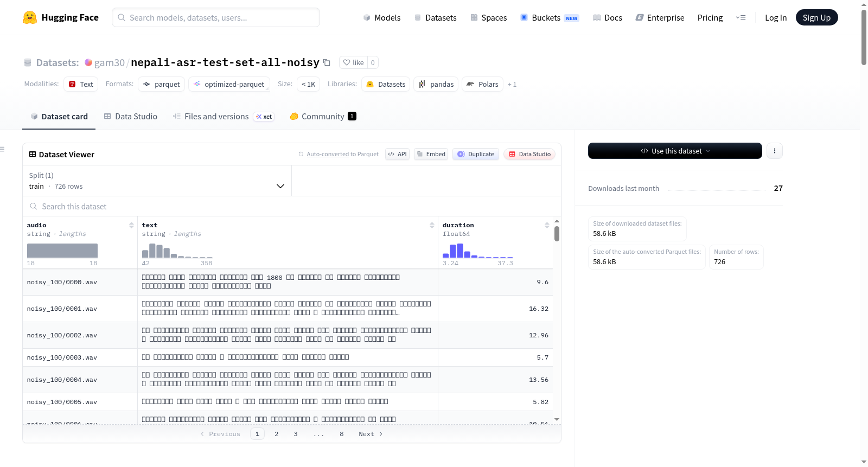868x467 pixels.
Task: Expand the extra navigation menu
Action: click(x=741, y=17)
